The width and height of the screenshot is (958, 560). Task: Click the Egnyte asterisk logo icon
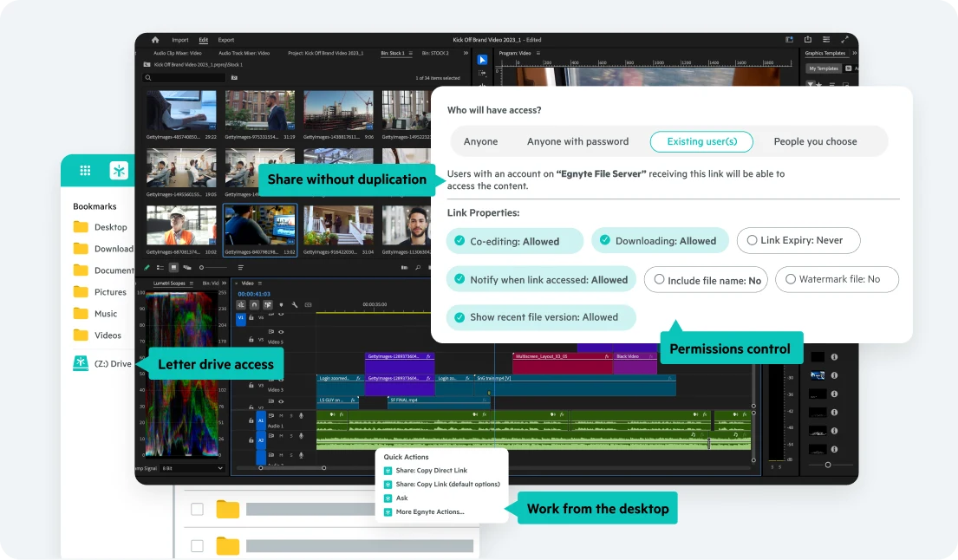click(119, 171)
